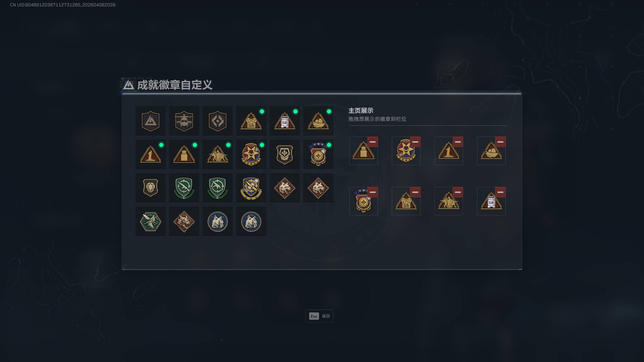The width and height of the screenshot is (644, 362).
Task: Remove the star medallion badge from display
Action: [x=415, y=142]
